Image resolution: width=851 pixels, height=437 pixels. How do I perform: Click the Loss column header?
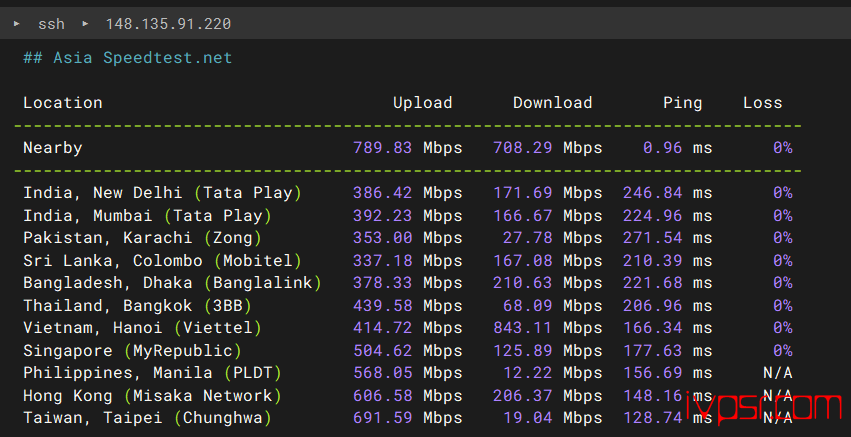tap(763, 103)
